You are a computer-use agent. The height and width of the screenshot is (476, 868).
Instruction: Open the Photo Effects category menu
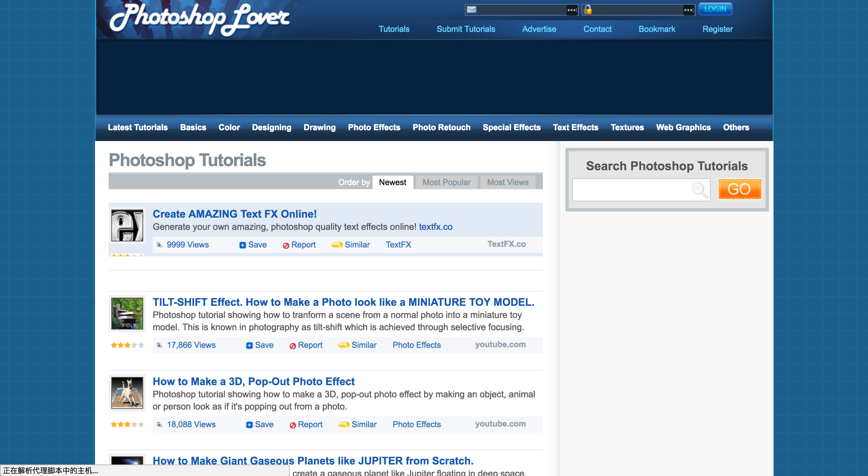374,127
